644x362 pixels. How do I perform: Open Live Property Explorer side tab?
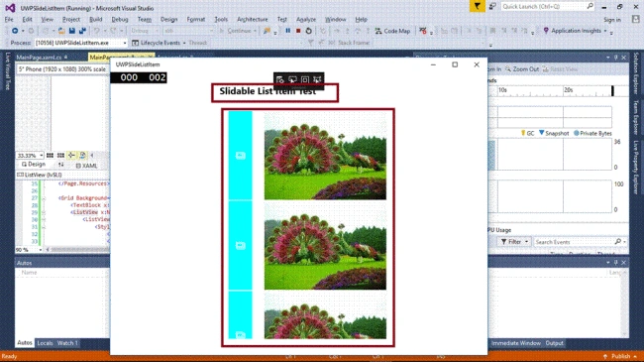coord(636,168)
